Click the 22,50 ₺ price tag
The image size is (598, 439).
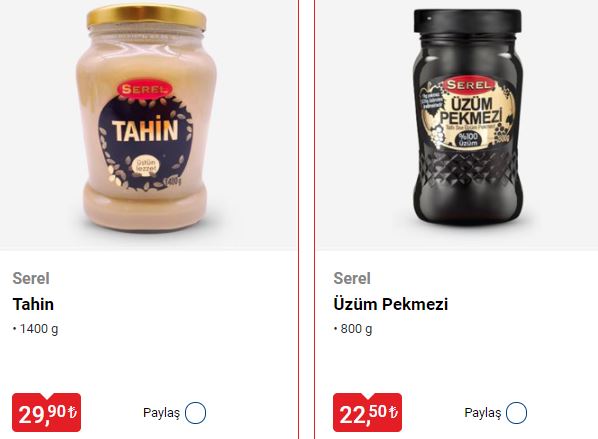pyautogui.click(x=367, y=412)
